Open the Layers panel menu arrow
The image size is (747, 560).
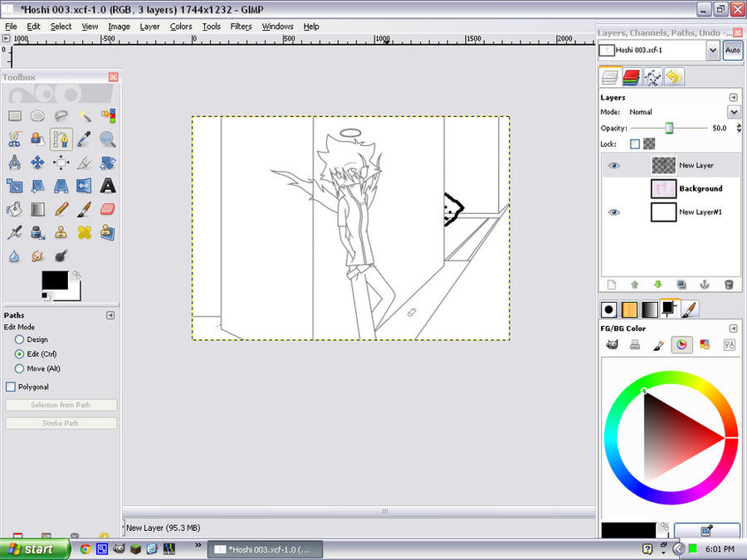tap(733, 97)
